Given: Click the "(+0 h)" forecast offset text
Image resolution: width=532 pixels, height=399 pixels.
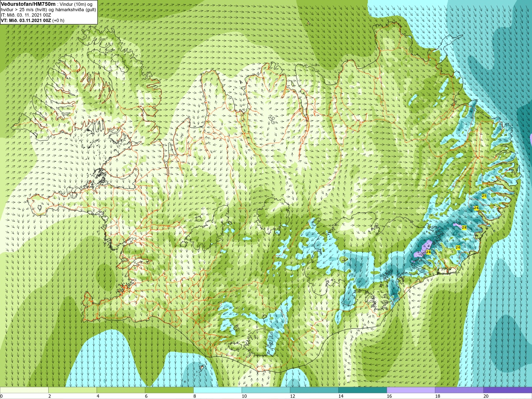Looking at the screenshot, I should (x=58, y=20).
